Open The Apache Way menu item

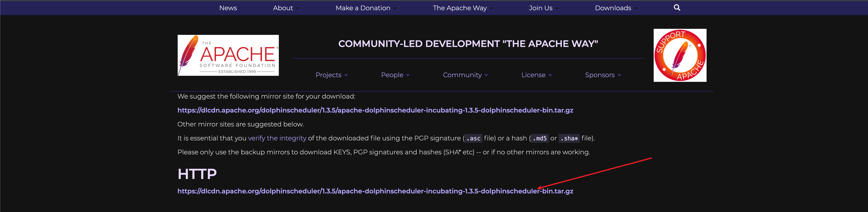(460, 7)
